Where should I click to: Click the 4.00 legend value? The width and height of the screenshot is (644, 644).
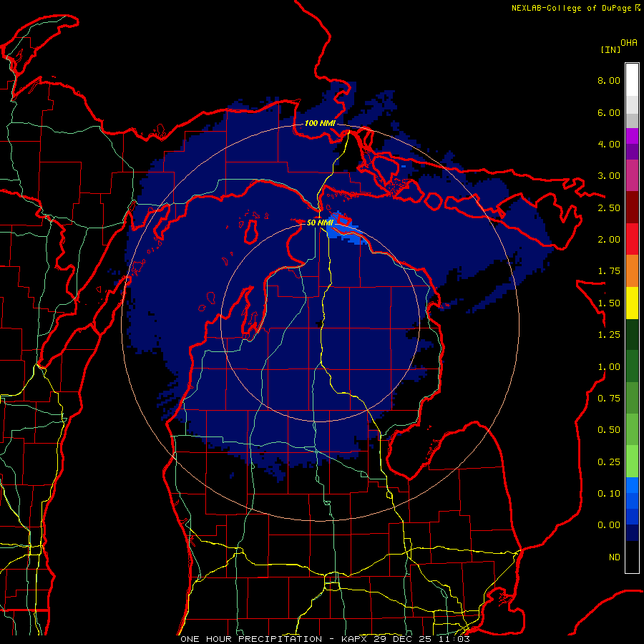[609, 144]
